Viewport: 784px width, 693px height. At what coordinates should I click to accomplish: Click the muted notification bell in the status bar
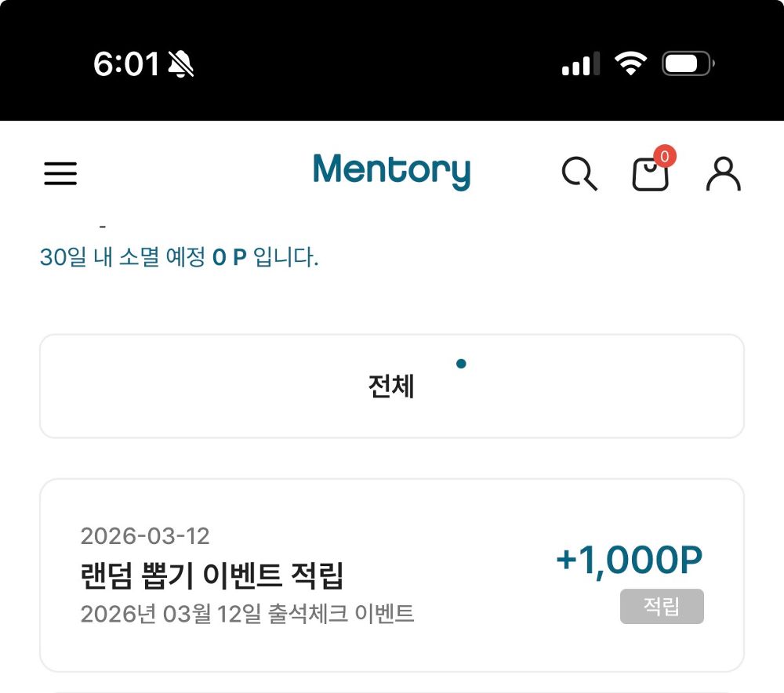pyautogui.click(x=180, y=66)
